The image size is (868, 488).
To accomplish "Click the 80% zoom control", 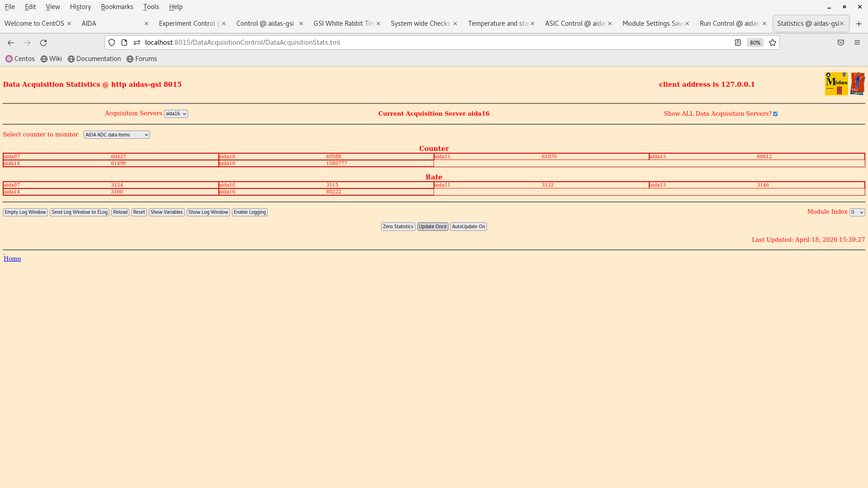I will (x=755, y=42).
